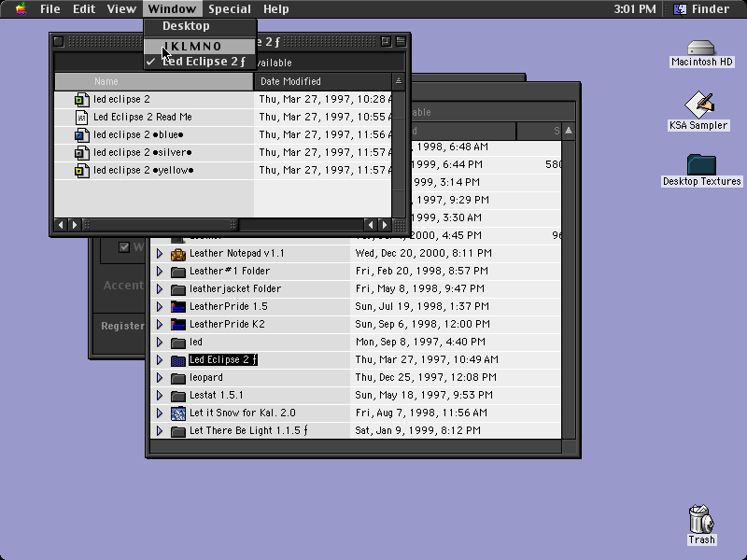The height and width of the screenshot is (560, 747).
Task: Open the Special menu
Action: point(230,8)
